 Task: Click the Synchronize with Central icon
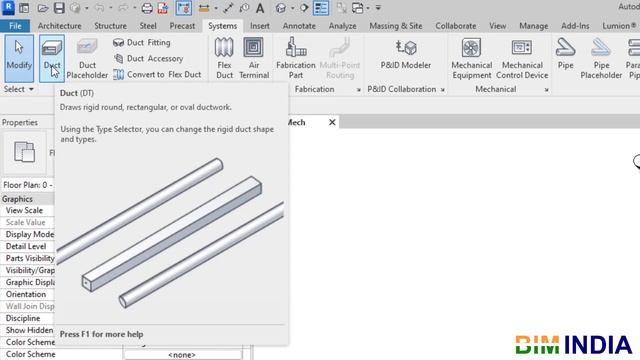75,8
